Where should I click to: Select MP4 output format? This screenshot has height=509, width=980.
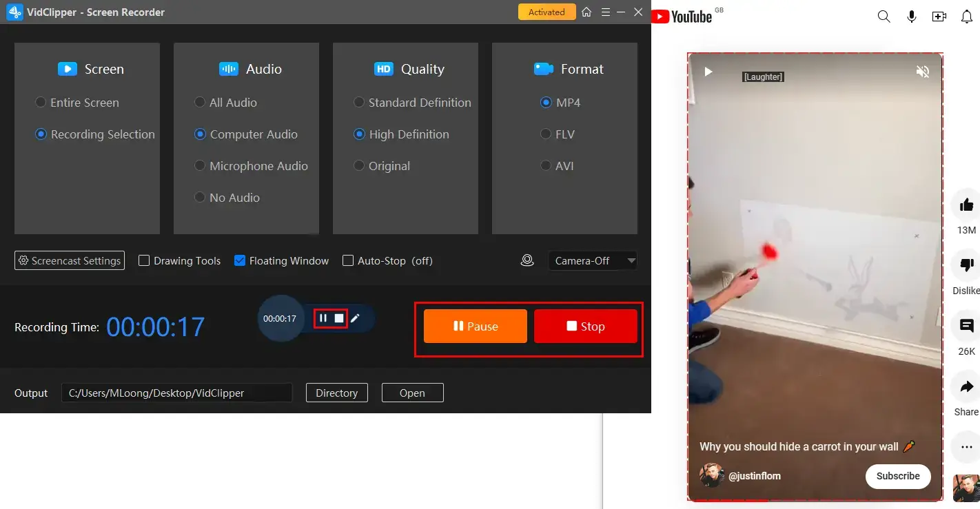click(x=561, y=103)
